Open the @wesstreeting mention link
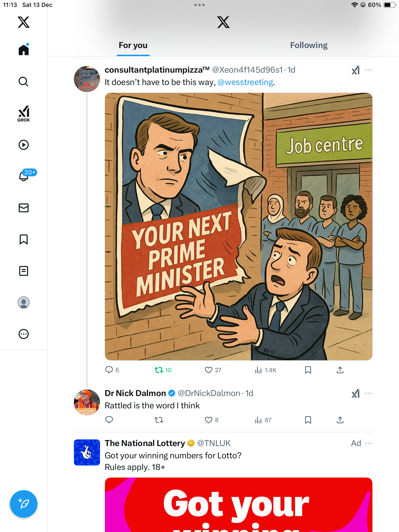The image size is (399, 532). pos(245,82)
